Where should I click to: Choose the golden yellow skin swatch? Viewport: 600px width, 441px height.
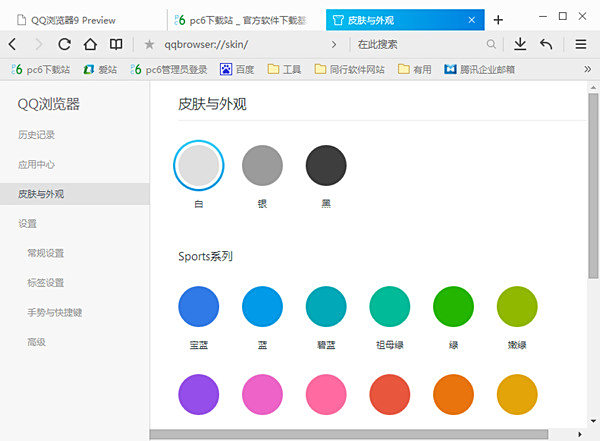[x=517, y=395]
